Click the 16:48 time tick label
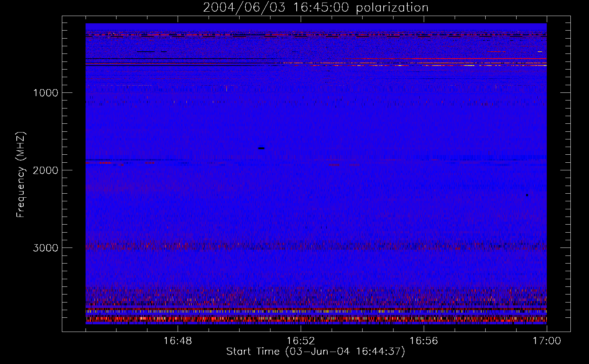Screen dimensions: 589x364 coord(178,341)
